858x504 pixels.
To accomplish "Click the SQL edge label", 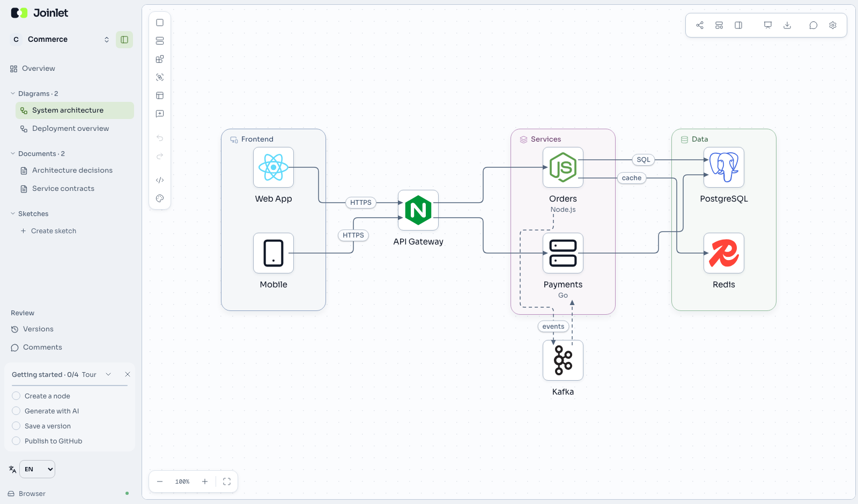I will (x=643, y=160).
